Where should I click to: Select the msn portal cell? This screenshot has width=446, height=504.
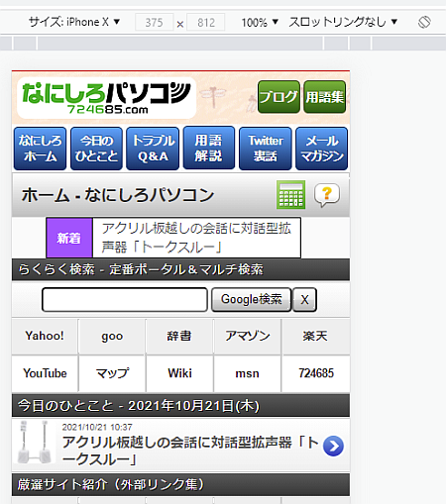247,373
